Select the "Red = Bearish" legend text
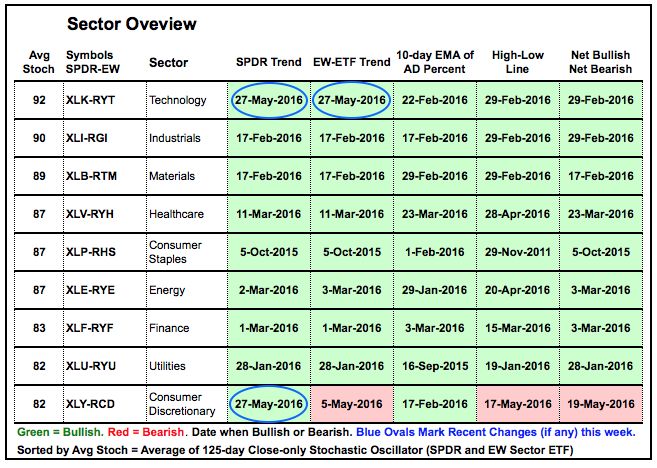This screenshot has height=468, width=657. [x=145, y=432]
